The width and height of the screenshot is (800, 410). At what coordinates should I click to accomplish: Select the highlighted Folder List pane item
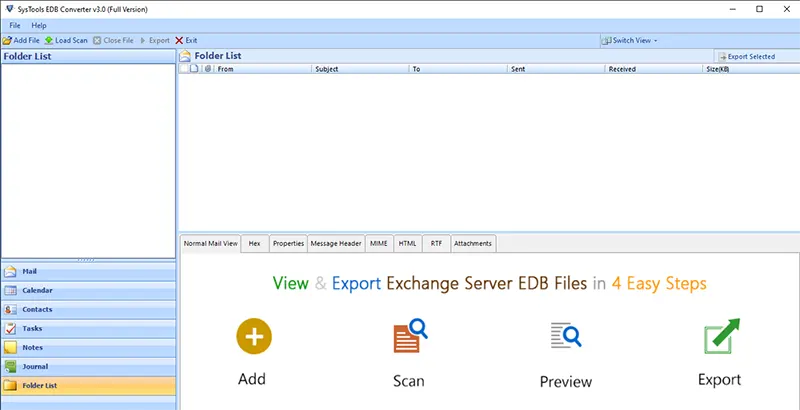click(88, 386)
